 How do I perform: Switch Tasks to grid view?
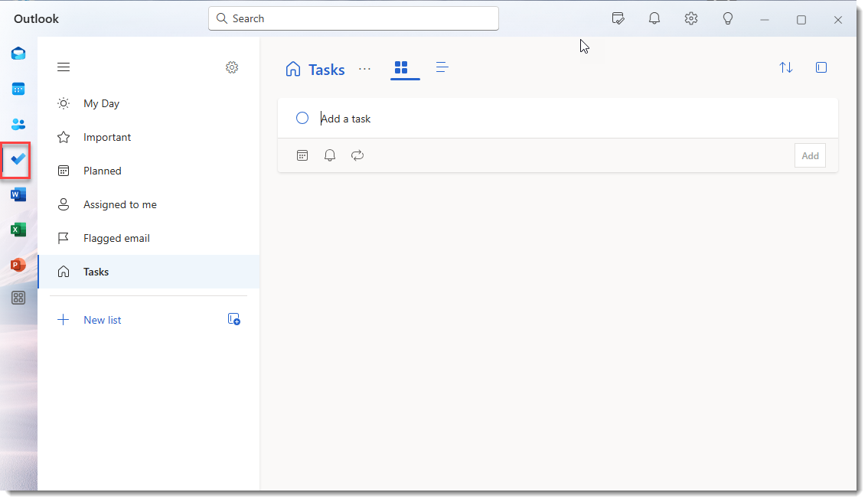click(404, 68)
